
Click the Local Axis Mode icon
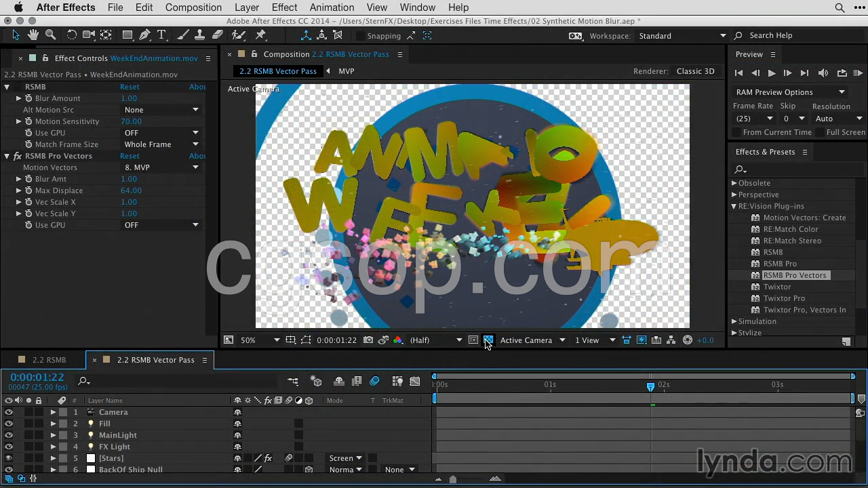(306, 35)
